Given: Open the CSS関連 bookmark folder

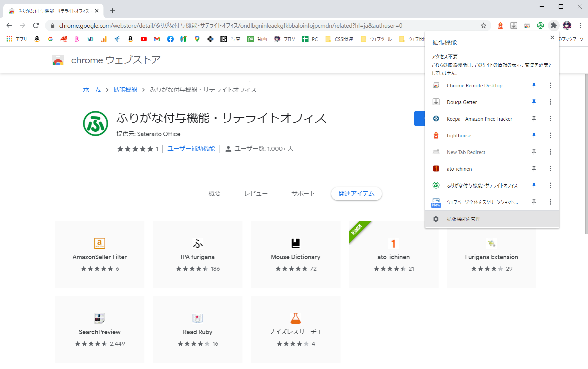Looking at the screenshot, I should pyautogui.click(x=339, y=39).
